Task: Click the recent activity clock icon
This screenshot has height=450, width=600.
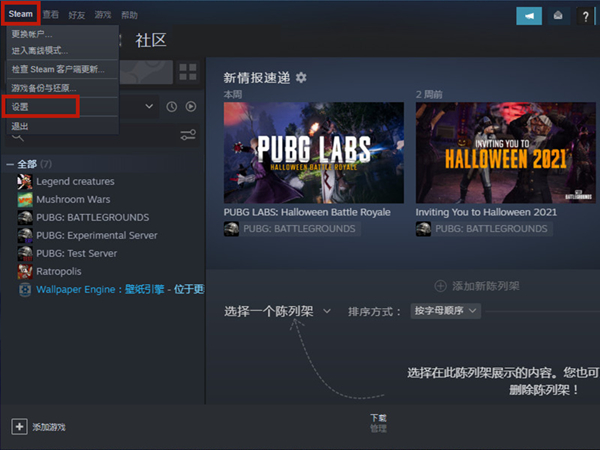Action: pyautogui.click(x=171, y=106)
